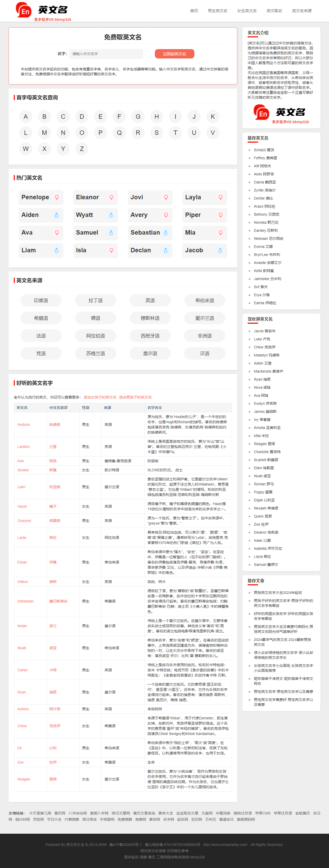Pick the letter Z circle
329x868 pixels.
[x=82, y=149]
